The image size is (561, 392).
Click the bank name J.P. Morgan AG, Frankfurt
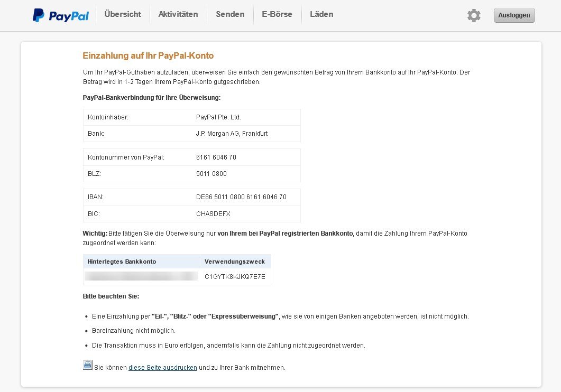coord(232,134)
